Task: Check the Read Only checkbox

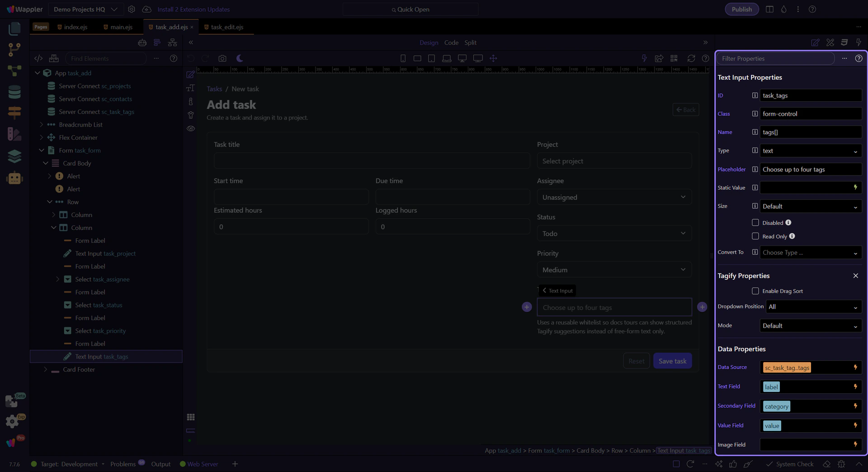Action: (755, 236)
